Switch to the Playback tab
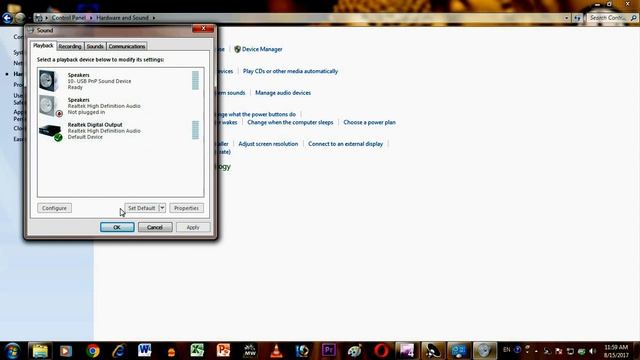This screenshot has width=640, height=360. (x=43, y=46)
